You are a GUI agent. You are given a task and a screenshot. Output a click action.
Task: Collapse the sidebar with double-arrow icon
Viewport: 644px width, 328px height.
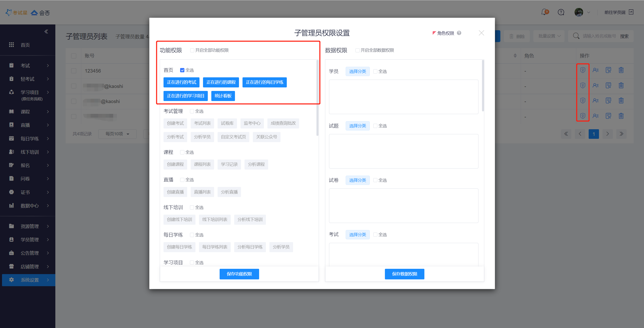click(46, 31)
